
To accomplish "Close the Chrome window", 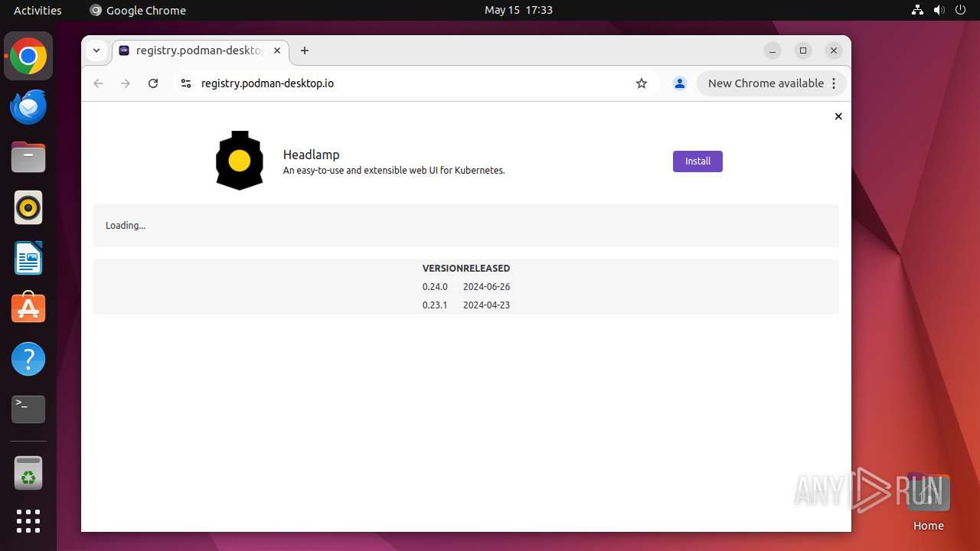I will (x=834, y=51).
